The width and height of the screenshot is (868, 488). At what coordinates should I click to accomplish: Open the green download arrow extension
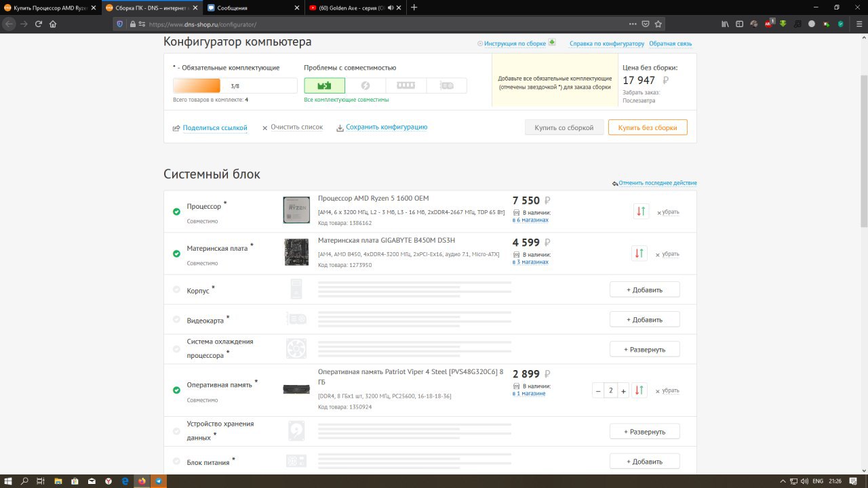pos(783,24)
